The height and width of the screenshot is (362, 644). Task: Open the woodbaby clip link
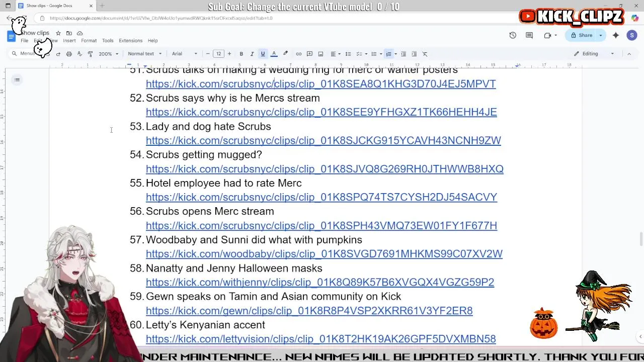point(324,254)
